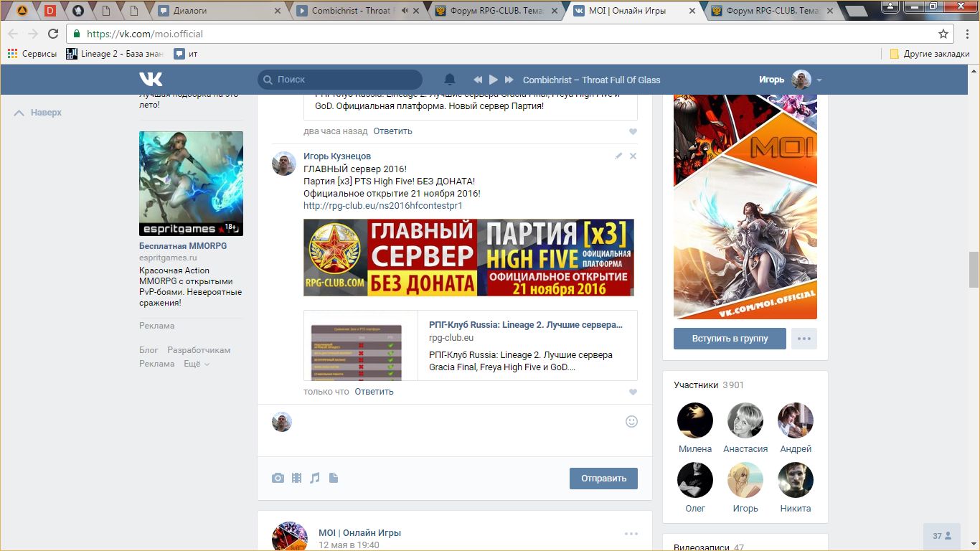The height and width of the screenshot is (551, 980).
Task: Skip to previous track in header player
Action: click(478, 80)
